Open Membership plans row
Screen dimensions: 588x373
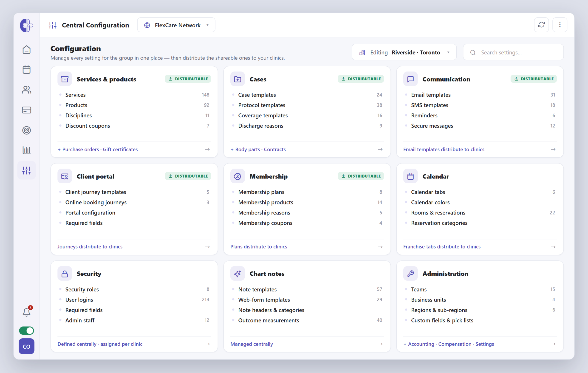point(307,192)
